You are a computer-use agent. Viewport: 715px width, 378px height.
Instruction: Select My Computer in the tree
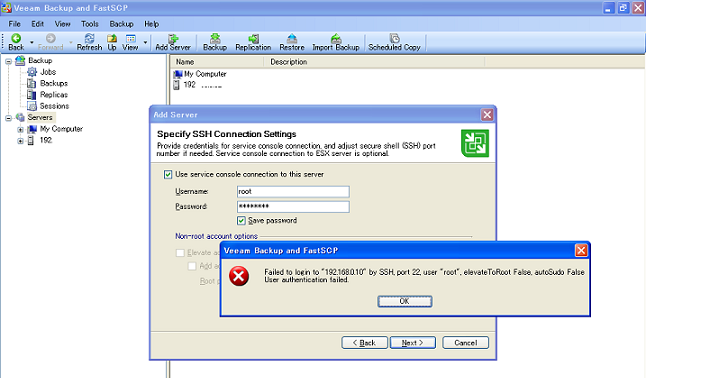coord(61,129)
